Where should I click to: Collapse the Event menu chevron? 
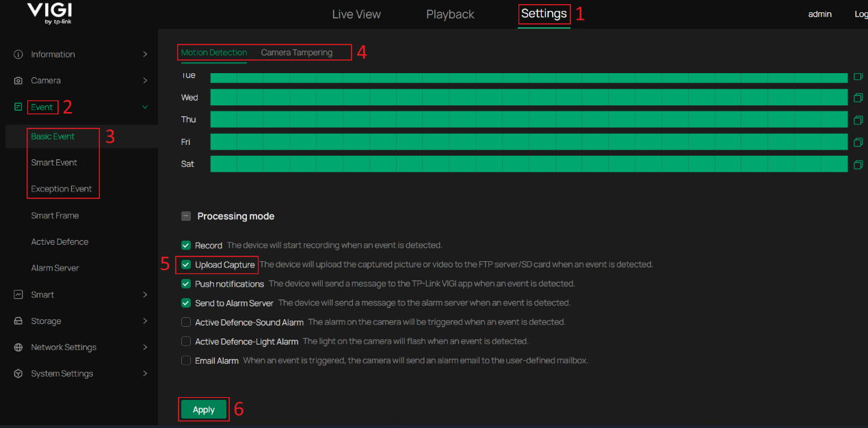click(x=144, y=107)
